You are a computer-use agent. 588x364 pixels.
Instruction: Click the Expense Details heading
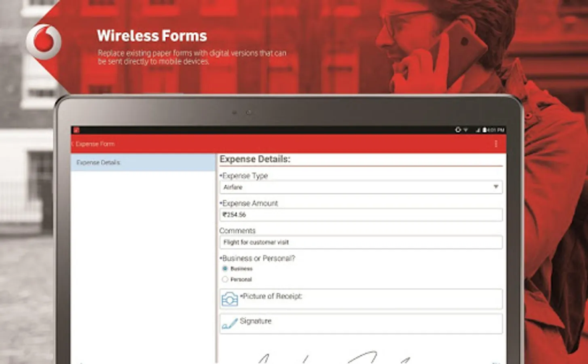click(x=255, y=159)
